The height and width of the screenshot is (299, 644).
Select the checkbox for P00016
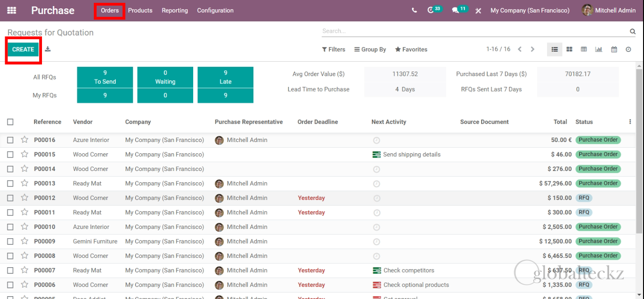pos(10,140)
